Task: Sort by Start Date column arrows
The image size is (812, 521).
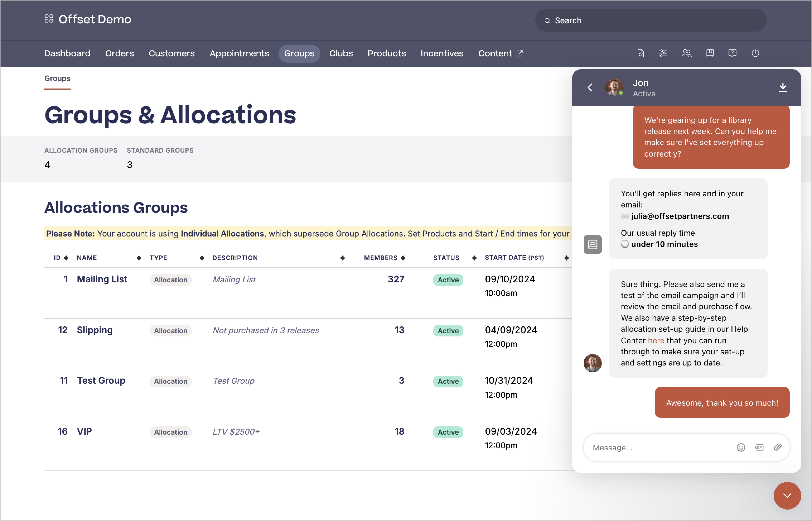Action: [566, 258]
